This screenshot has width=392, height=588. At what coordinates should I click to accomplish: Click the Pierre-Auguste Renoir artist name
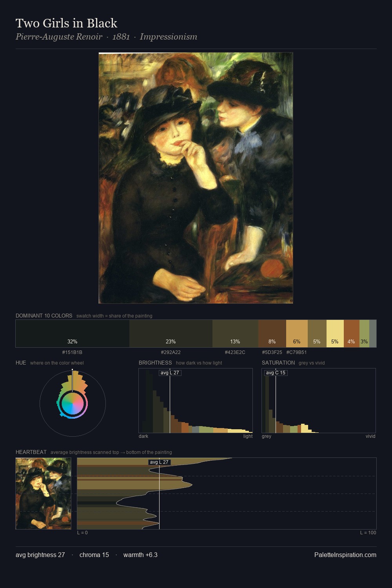coord(59,37)
